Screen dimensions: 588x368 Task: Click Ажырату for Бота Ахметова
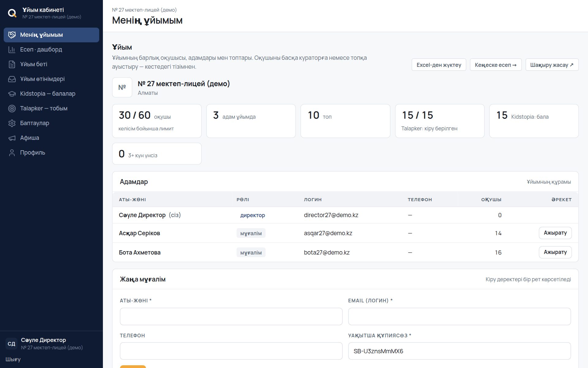pyautogui.click(x=555, y=252)
